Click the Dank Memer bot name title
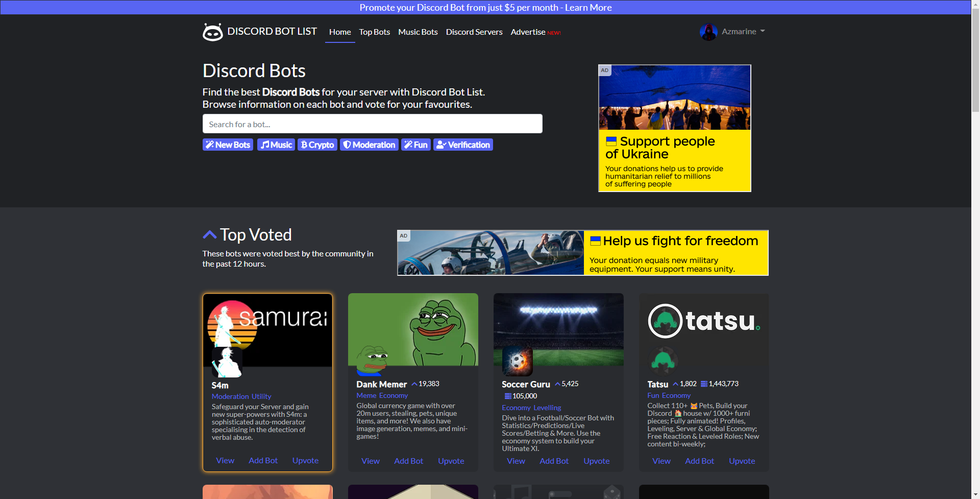The image size is (980, 499). 382,384
